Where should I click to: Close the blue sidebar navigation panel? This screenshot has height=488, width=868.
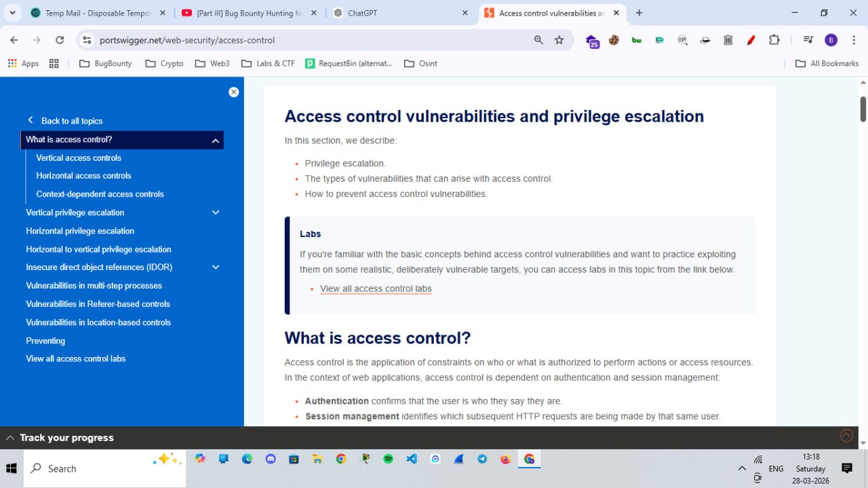[233, 92]
